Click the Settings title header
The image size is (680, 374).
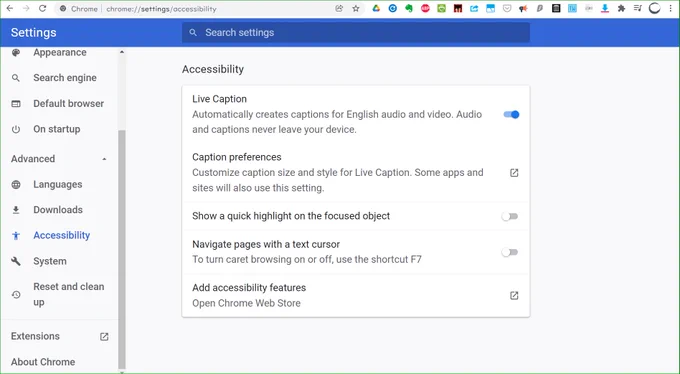point(33,33)
